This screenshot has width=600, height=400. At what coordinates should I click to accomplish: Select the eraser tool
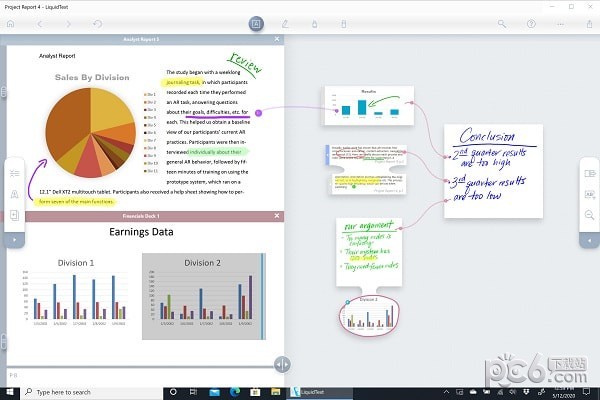pyautogui.click(x=344, y=24)
